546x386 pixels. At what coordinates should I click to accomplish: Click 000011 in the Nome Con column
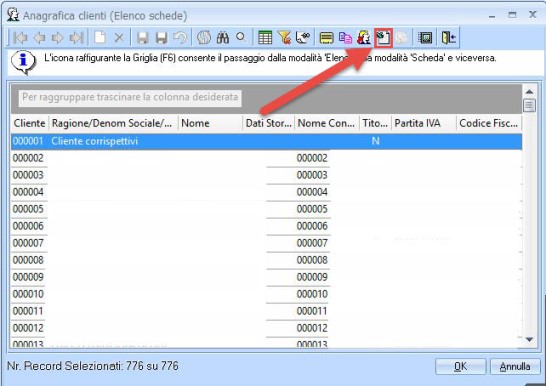[x=312, y=311]
